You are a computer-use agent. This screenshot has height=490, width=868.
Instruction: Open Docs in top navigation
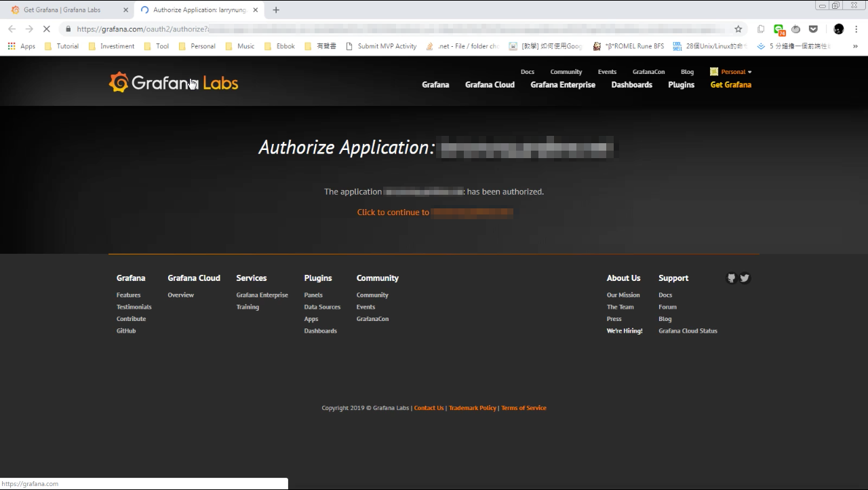pos(528,72)
